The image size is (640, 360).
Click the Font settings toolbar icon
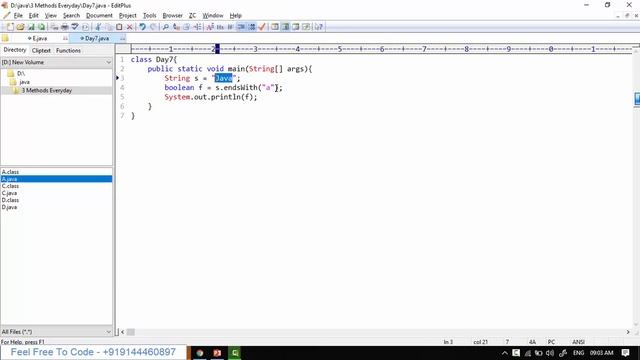210,27
